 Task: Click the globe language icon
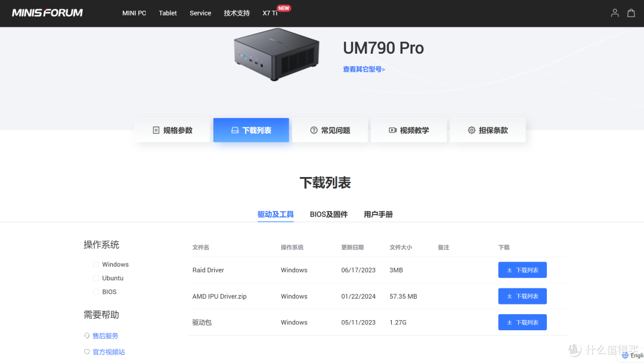pos(625,355)
